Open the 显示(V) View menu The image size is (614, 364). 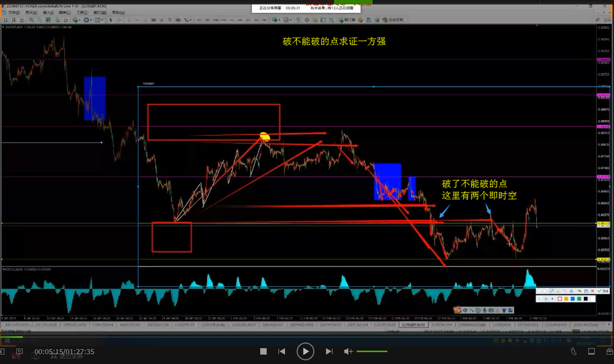point(31,13)
